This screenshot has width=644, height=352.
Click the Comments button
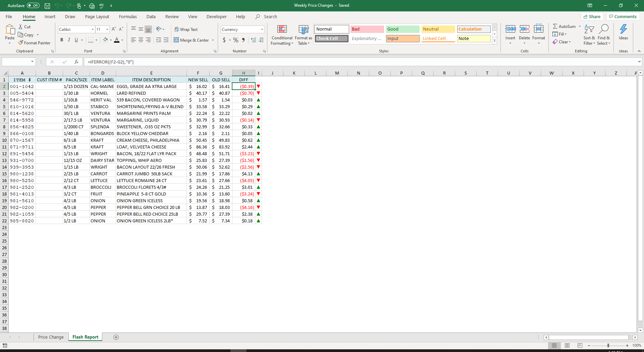click(x=623, y=16)
